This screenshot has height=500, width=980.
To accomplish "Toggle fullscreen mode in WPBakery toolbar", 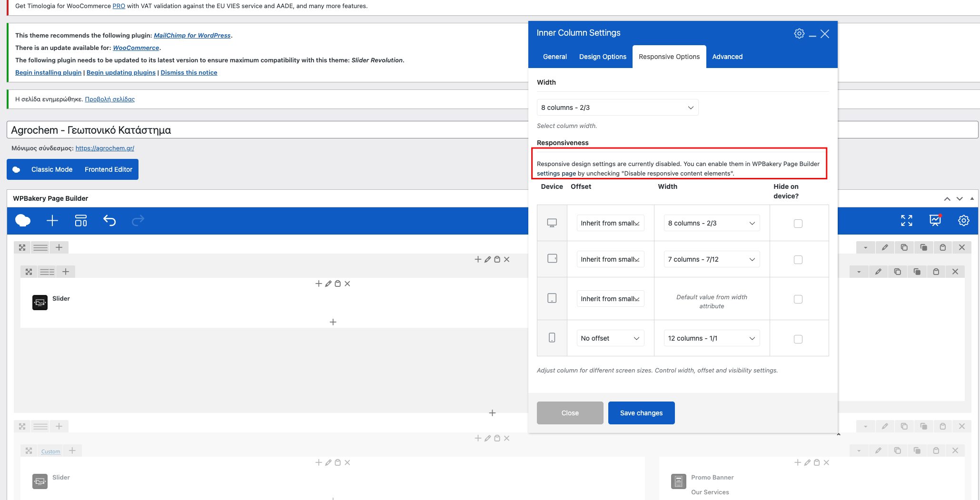I will [x=907, y=220].
